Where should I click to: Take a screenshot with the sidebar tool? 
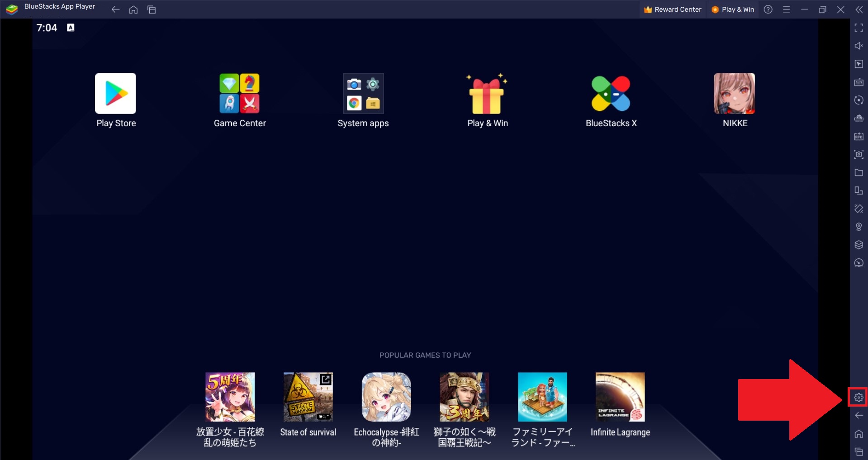coord(858,154)
